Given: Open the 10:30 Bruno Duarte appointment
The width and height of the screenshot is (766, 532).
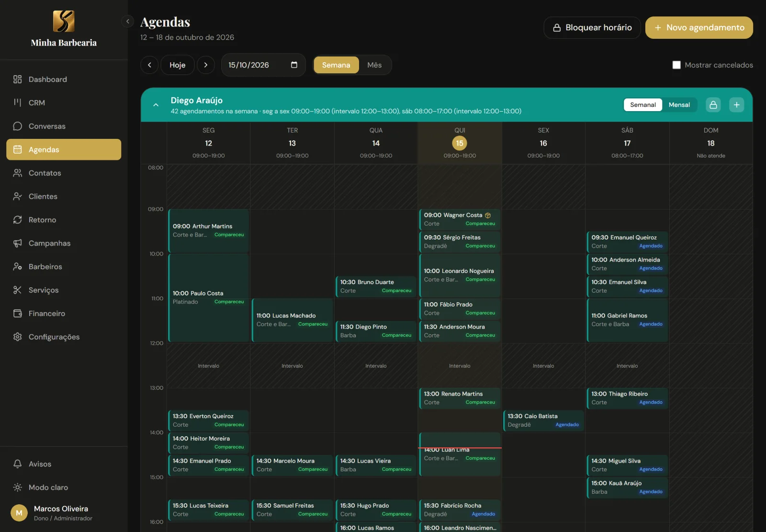Looking at the screenshot, I should (x=376, y=286).
